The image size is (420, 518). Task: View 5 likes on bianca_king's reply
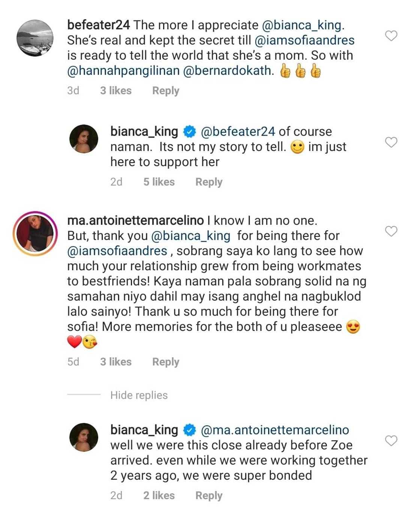pyautogui.click(x=159, y=181)
